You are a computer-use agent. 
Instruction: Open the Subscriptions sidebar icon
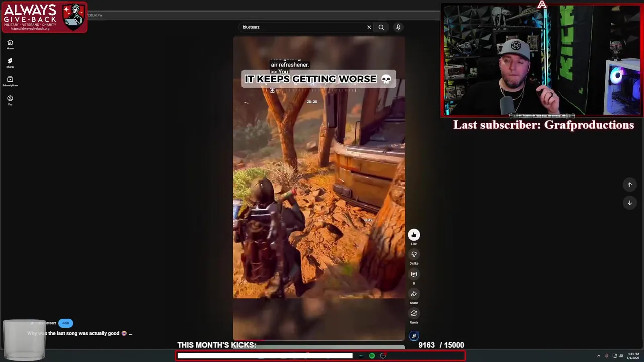click(10, 81)
